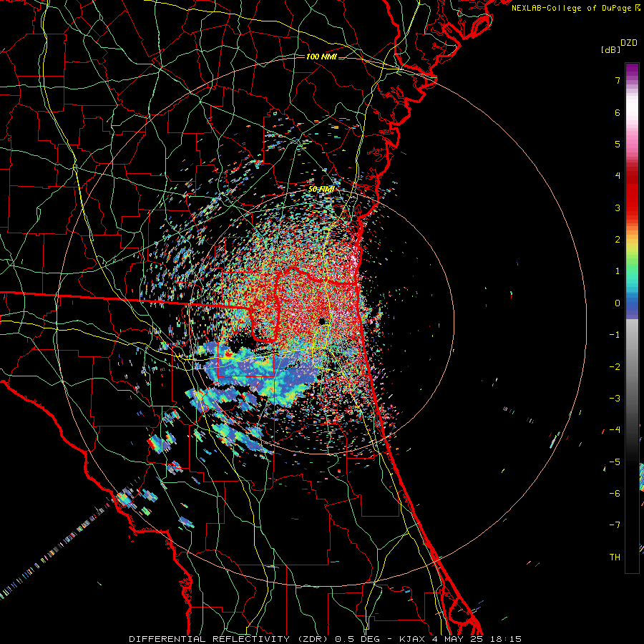Viewport: 644px width, 644px height.
Task: Click the black radar site dot at center
Action: tap(322, 321)
